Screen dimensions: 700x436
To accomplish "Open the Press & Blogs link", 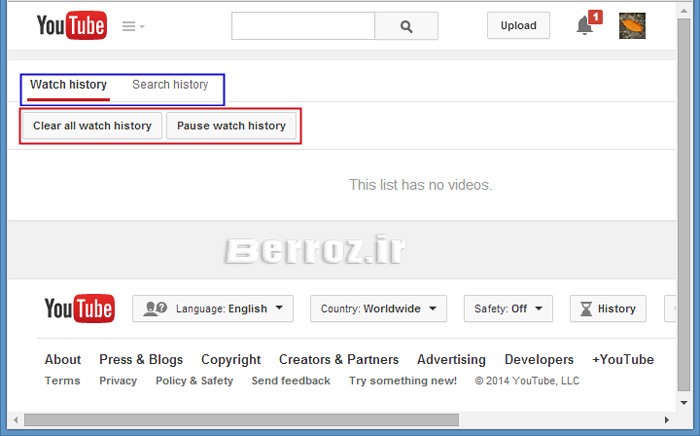I will point(141,359).
